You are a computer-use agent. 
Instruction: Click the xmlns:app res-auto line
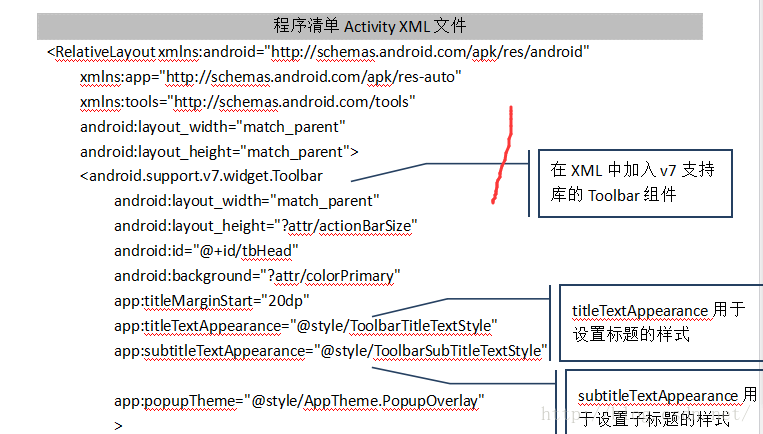tap(271, 77)
